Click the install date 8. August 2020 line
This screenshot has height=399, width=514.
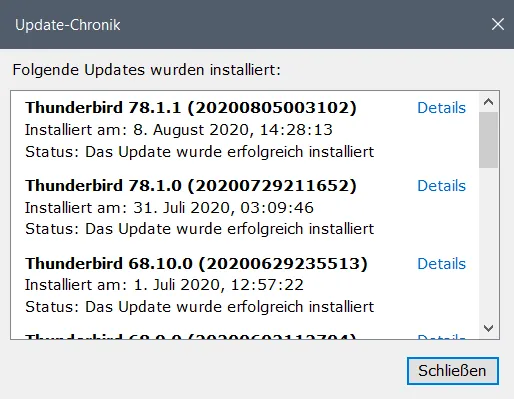[179, 130]
